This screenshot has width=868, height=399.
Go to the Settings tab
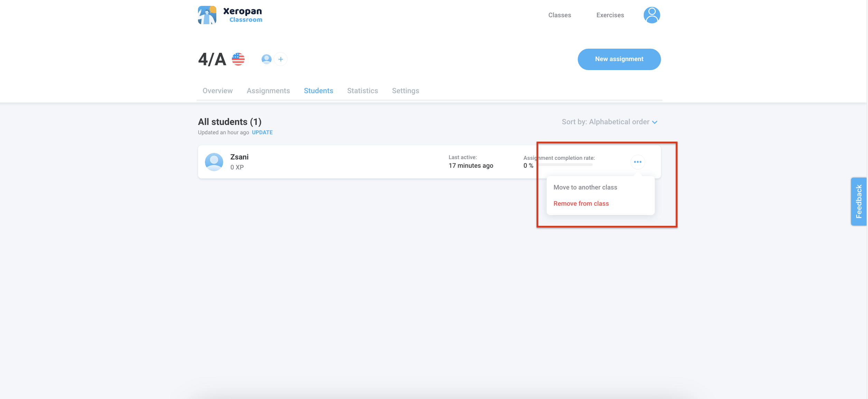[405, 91]
